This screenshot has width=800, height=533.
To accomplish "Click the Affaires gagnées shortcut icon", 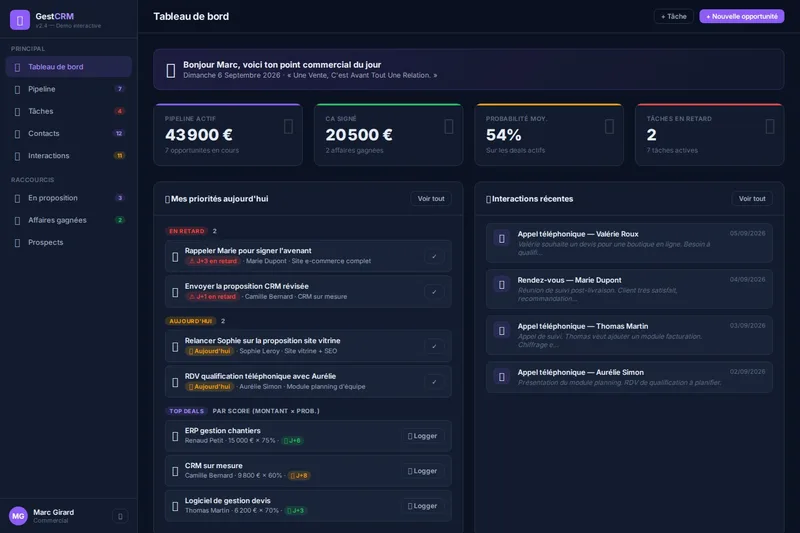I will tap(17, 220).
